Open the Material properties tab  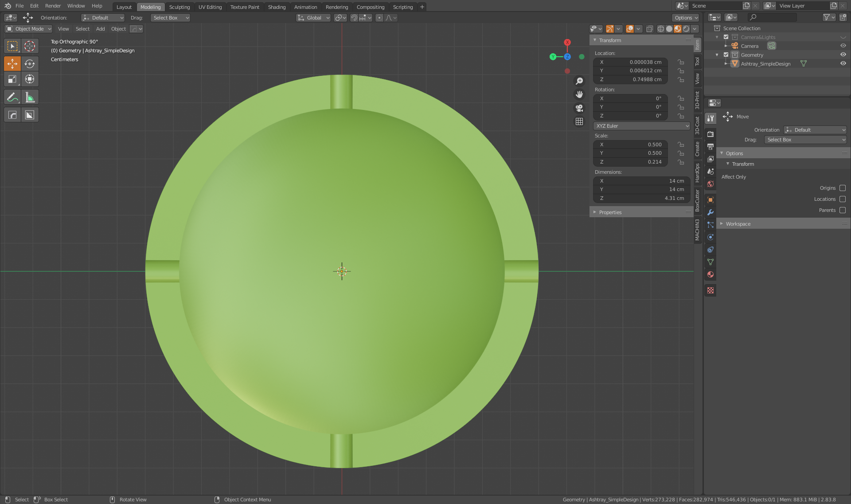click(710, 274)
